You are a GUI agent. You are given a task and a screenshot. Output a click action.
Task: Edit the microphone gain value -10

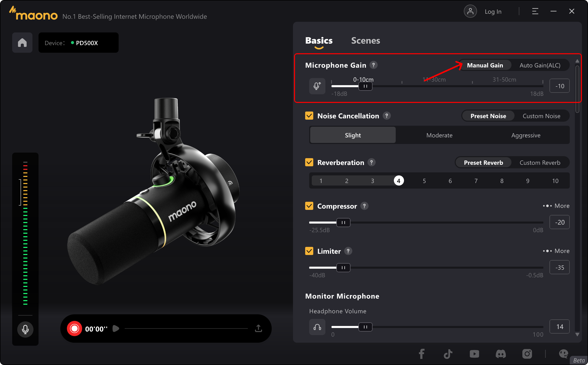pyautogui.click(x=560, y=86)
